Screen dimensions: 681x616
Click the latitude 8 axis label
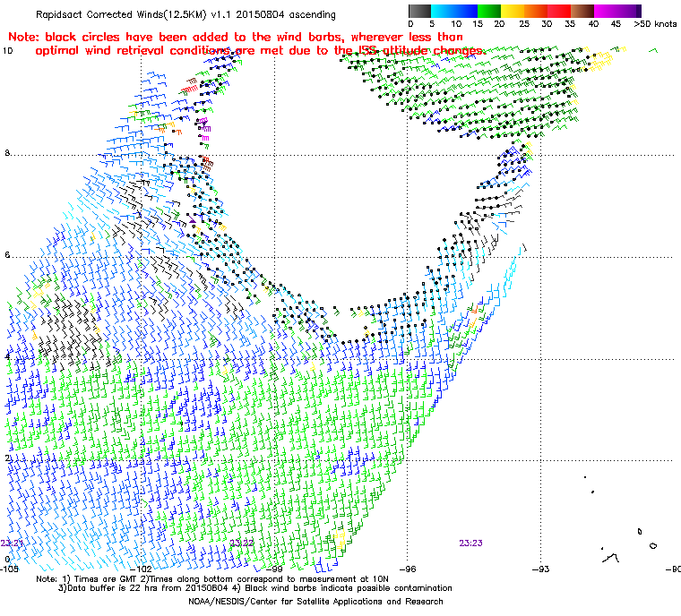(x=7, y=153)
